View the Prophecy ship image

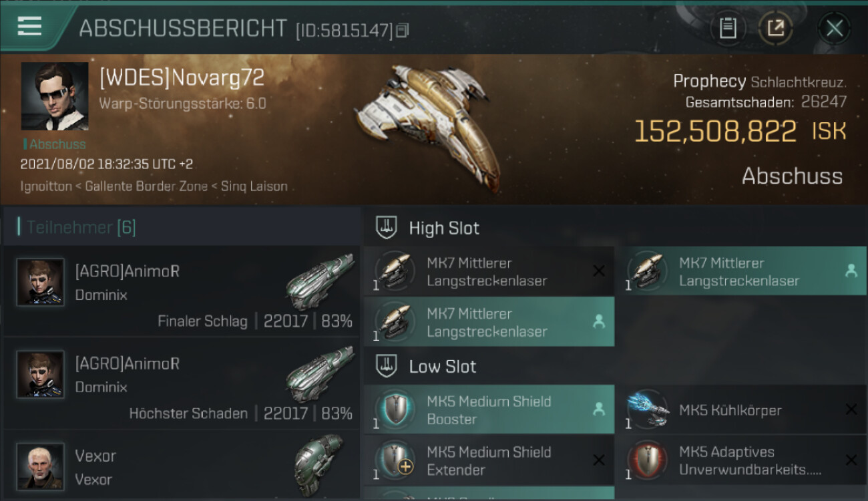click(426, 127)
